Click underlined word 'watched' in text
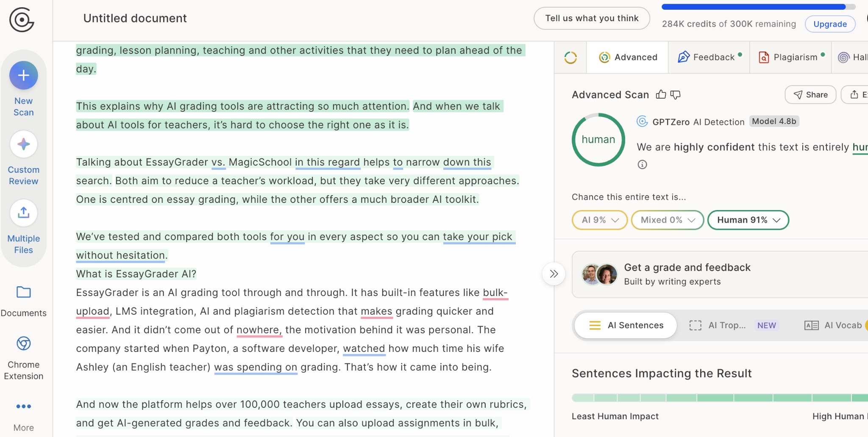The width and height of the screenshot is (868, 437). click(x=364, y=348)
